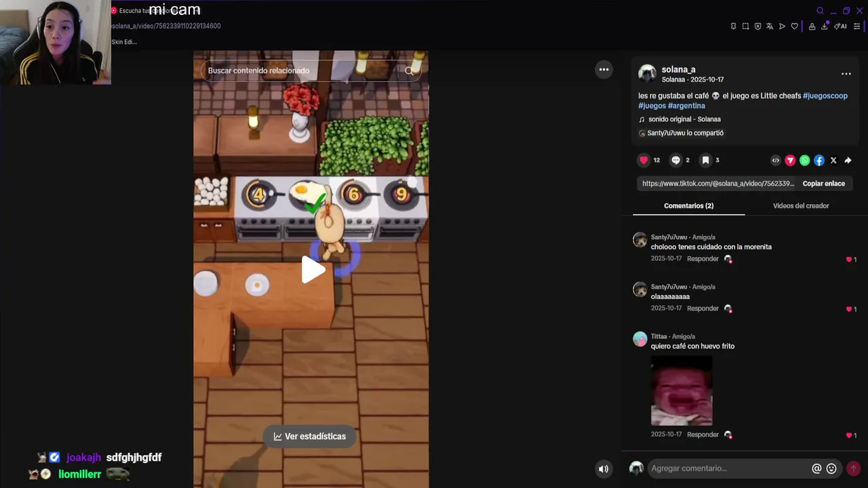Focus the Agregar comentario field

(728, 468)
